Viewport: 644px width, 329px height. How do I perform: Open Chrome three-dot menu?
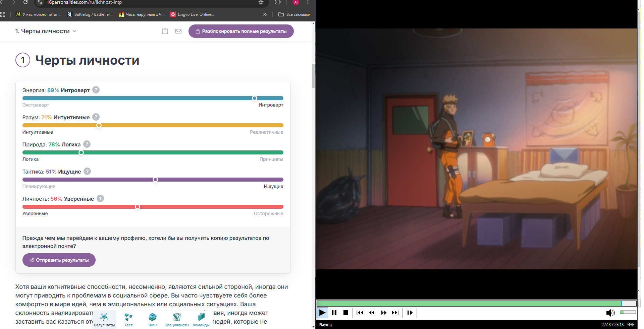coord(308,2)
